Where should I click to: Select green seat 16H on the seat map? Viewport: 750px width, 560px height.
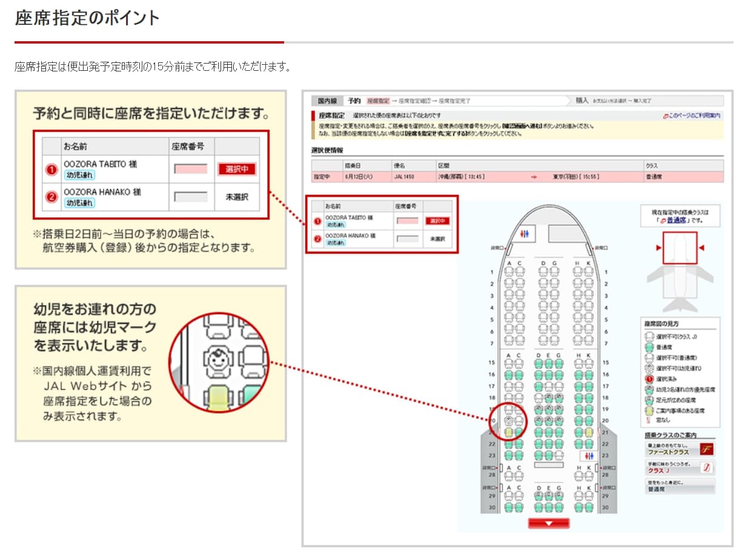[579, 375]
